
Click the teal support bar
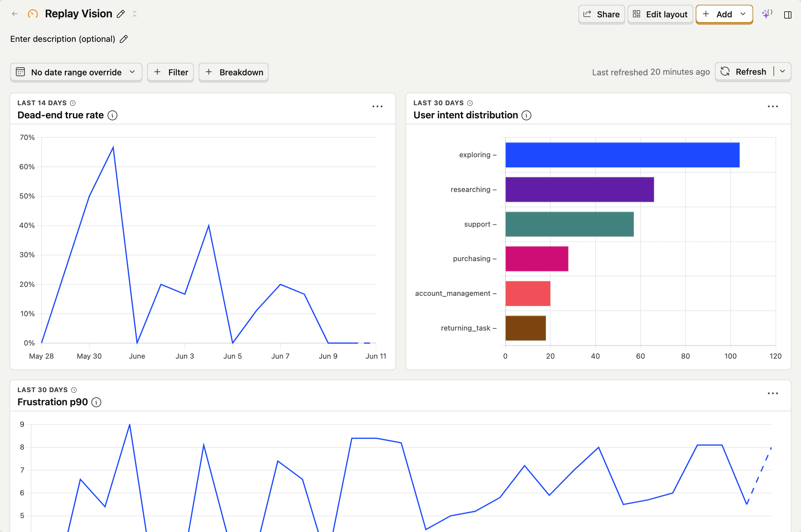point(569,224)
